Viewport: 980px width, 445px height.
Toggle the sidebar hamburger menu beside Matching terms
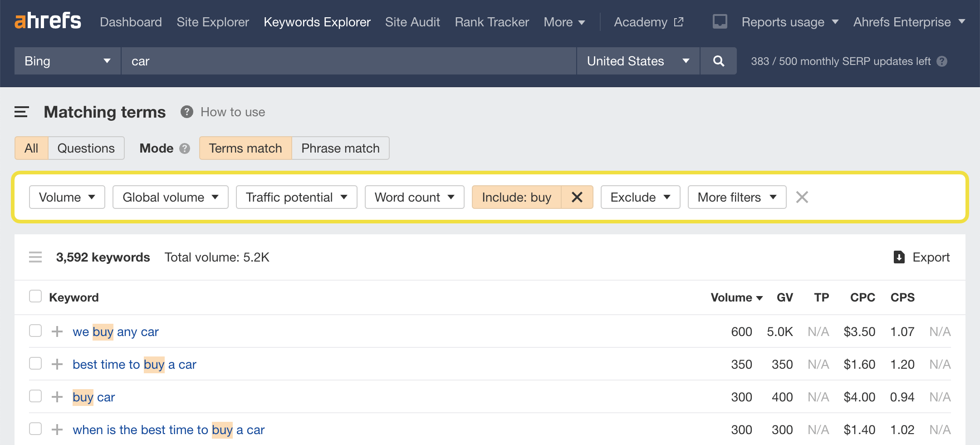click(x=21, y=112)
